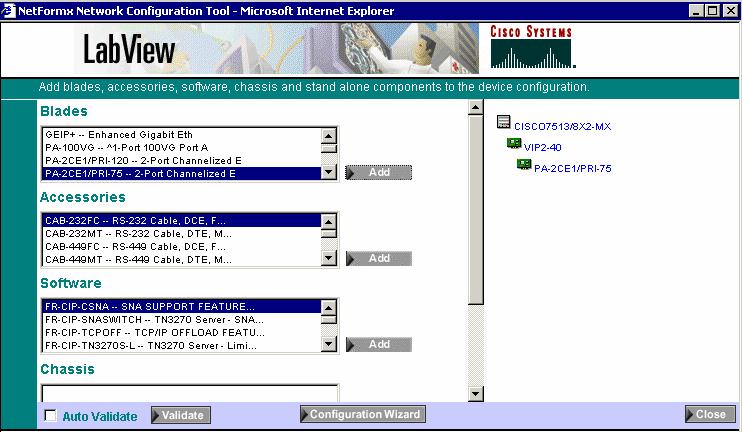Viewport: 742px width, 432px height.
Task: Click the Close button in bottom bar
Action: (x=710, y=414)
